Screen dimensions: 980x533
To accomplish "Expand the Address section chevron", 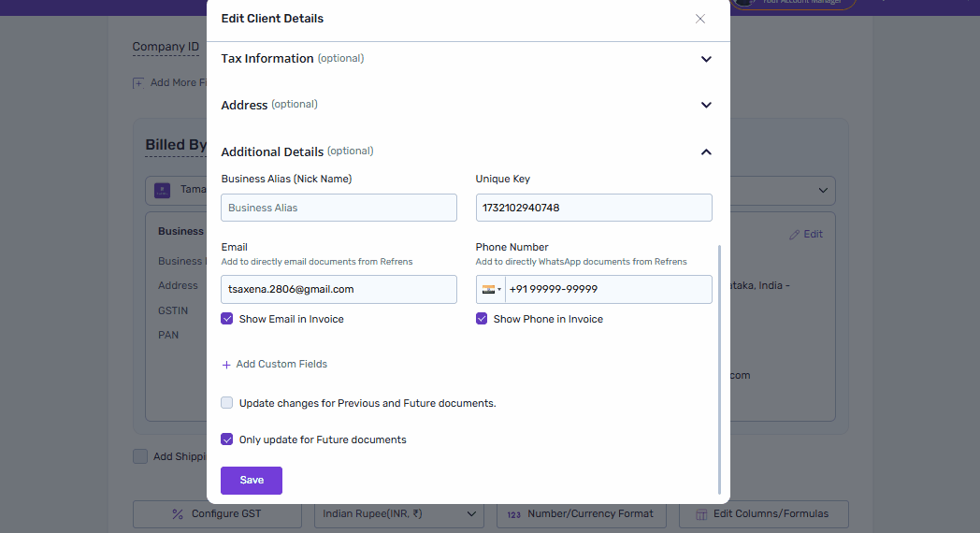I will coord(706,105).
